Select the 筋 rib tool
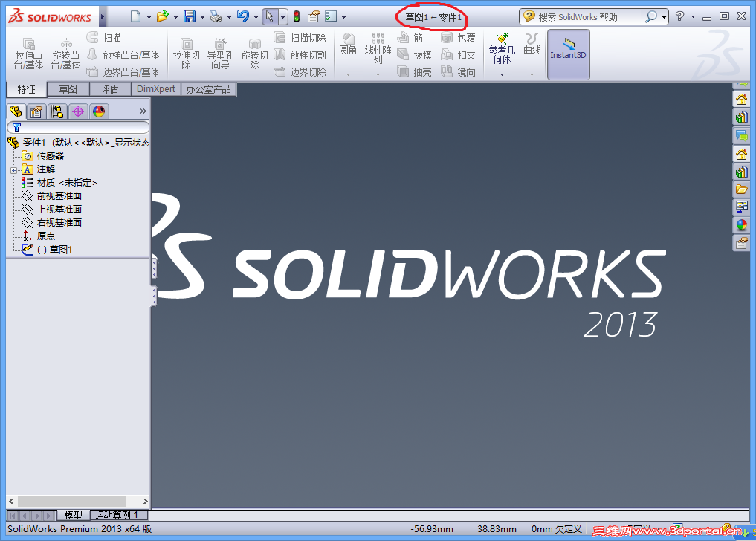This screenshot has width=756, height=541. (x=410, y=38)
